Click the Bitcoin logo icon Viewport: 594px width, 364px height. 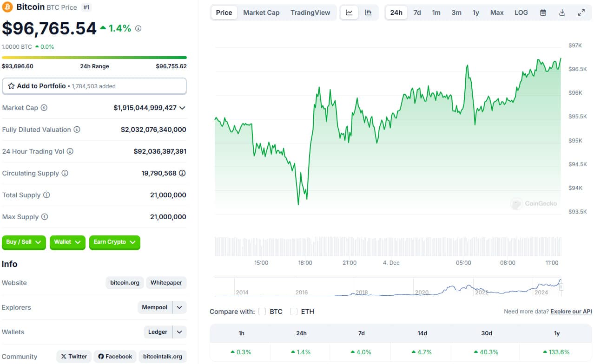tap(7, 7)
